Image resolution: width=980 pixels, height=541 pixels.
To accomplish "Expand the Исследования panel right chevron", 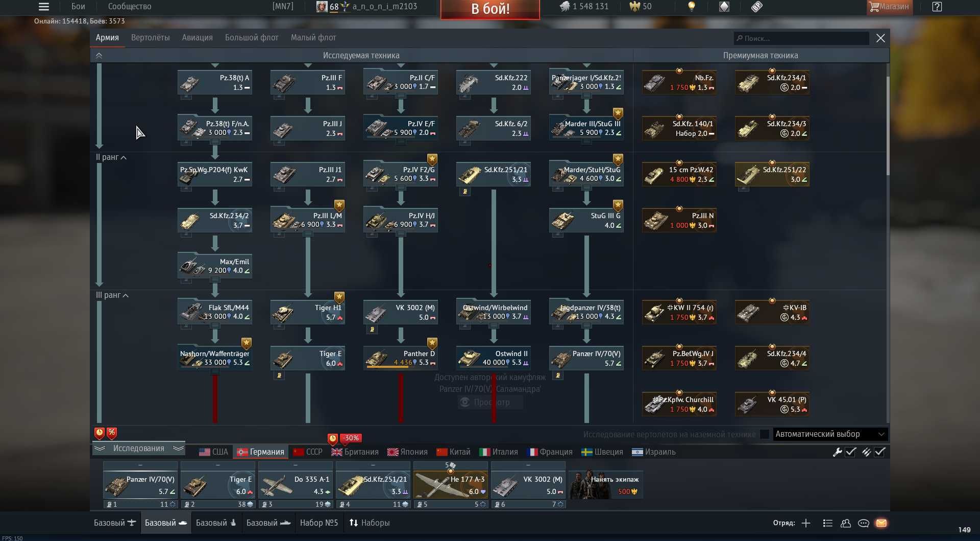I will point(178,449).
